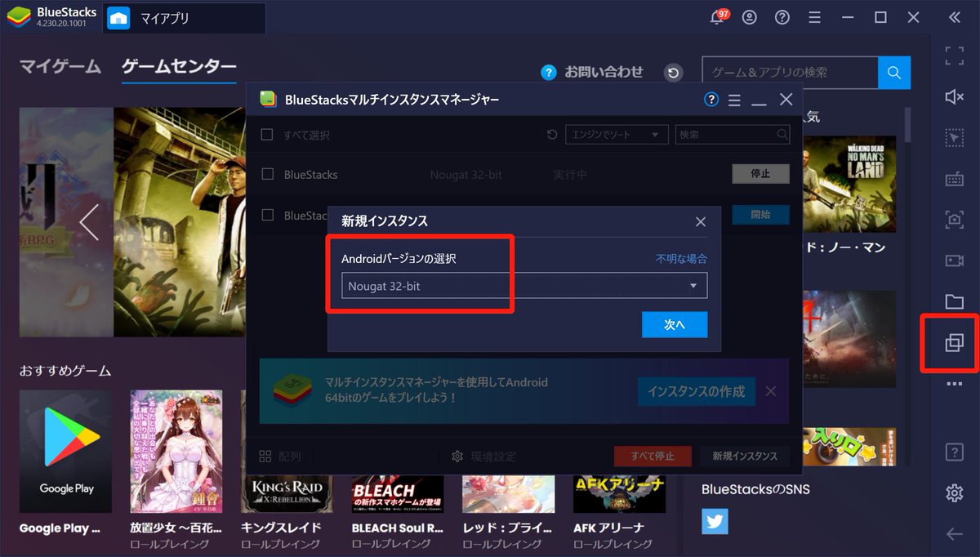Viewport: 980px width, 557px height.
Task: Open the Twitter icon under BlueStacksのSNS
Action: pos(715,521)
